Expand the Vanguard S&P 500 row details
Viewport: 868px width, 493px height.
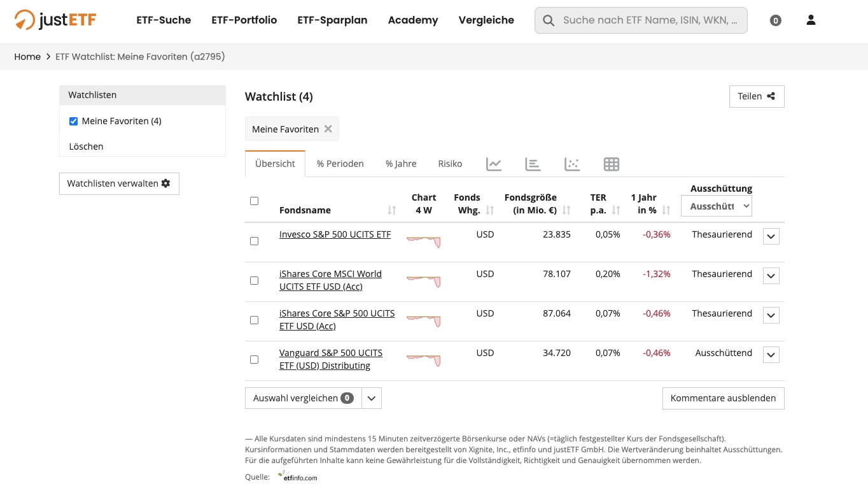click(771, 355)
